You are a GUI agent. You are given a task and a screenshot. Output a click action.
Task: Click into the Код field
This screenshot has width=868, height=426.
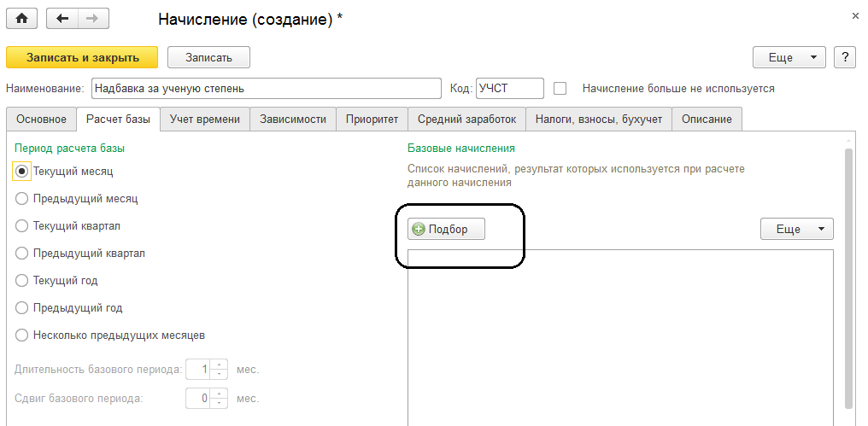pos(509,88)
